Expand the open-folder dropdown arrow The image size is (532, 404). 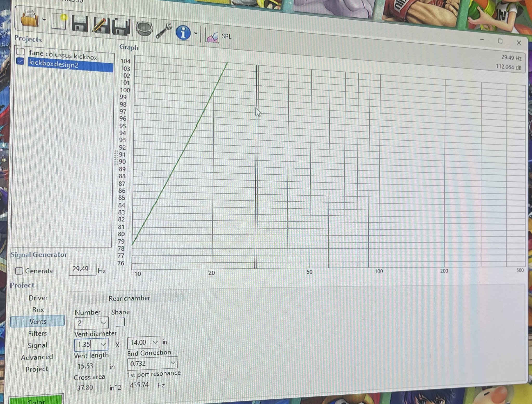click(x=44, y=19)
